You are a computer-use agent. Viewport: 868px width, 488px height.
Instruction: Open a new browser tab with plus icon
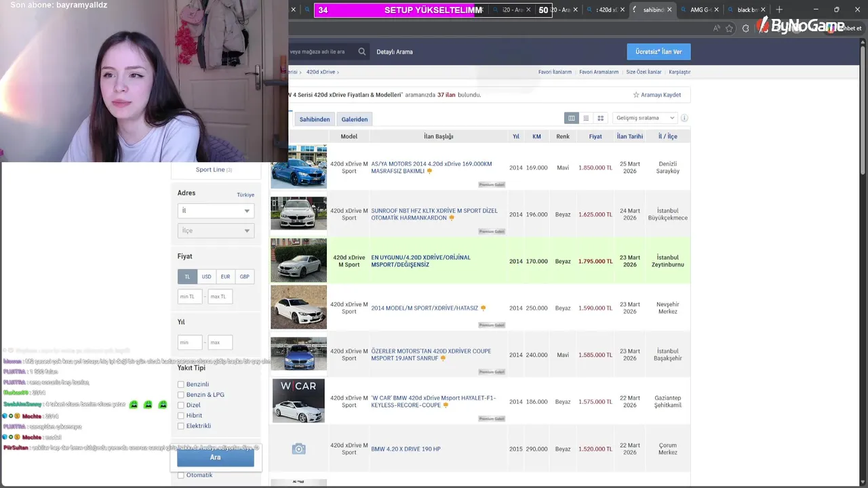(779, 9)
